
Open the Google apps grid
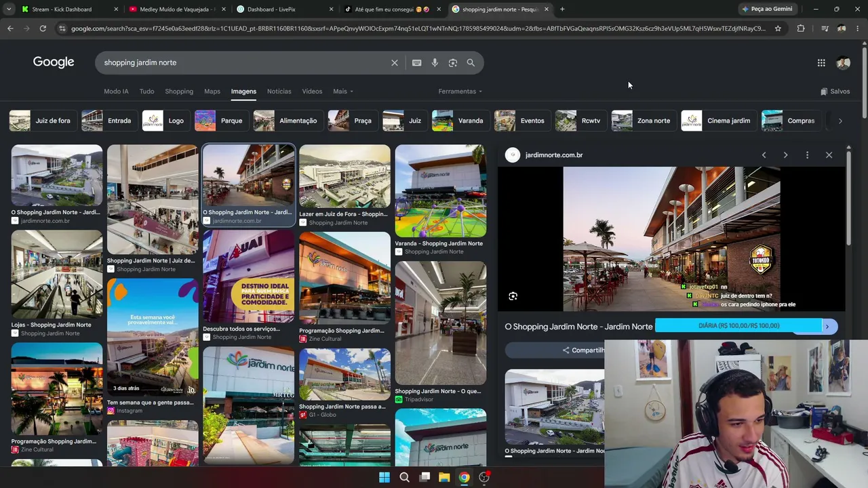(x=821, y=62)
